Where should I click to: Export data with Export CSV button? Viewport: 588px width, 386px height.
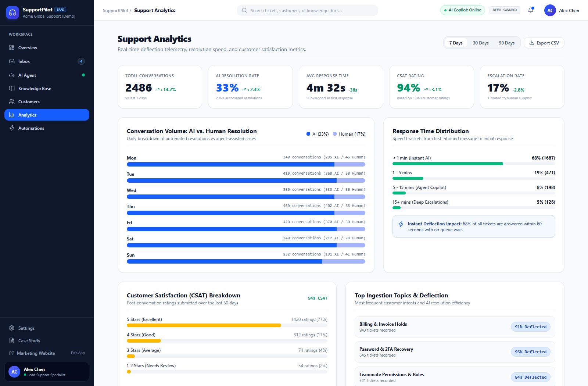point(544,43)
